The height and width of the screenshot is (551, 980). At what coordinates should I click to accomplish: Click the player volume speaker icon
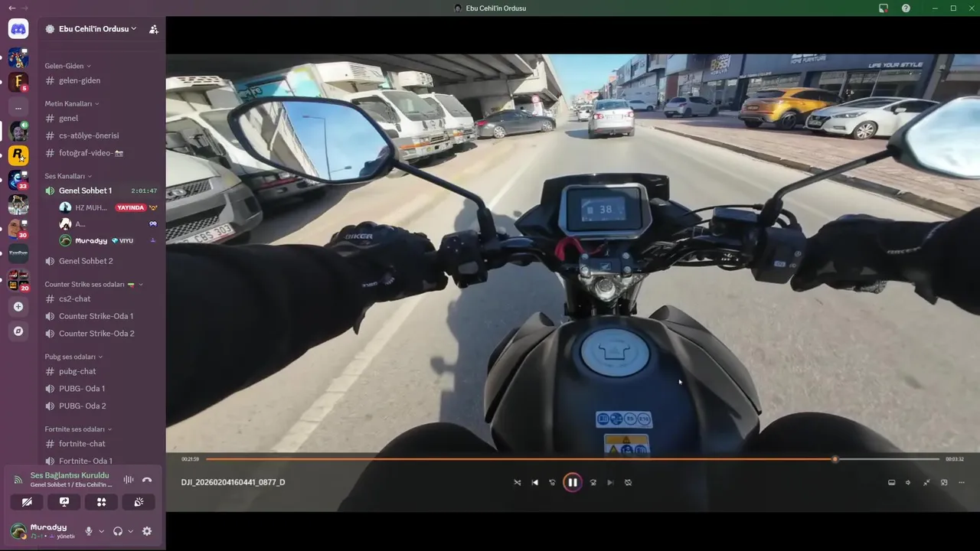pyautogui.click(x=908, y=482)
